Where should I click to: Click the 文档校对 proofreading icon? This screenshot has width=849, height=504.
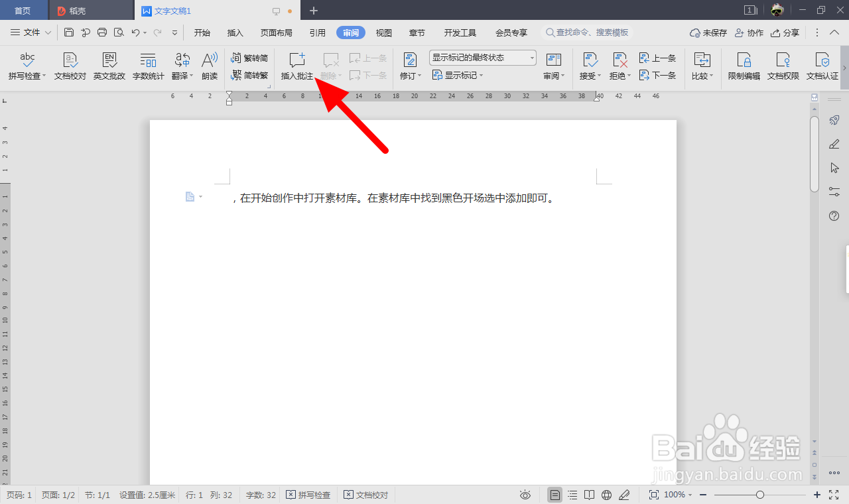pyautogui.click(x=70, y=66)
